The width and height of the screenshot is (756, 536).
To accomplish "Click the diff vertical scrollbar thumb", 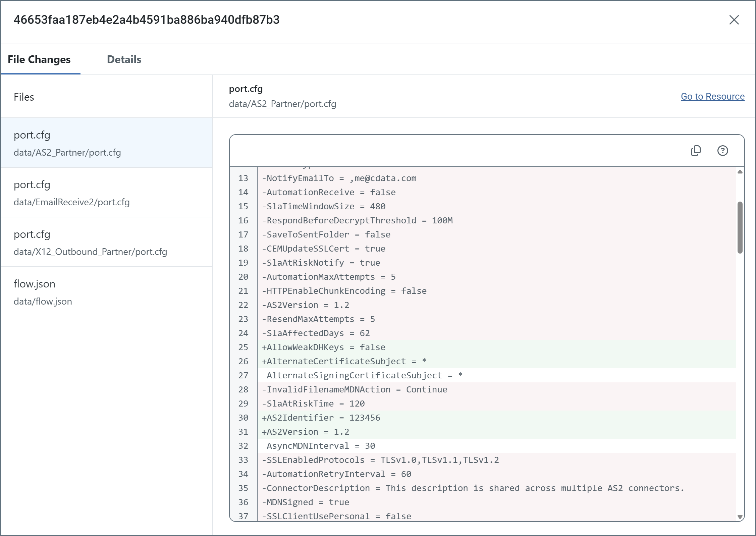I will click(740, 227).
